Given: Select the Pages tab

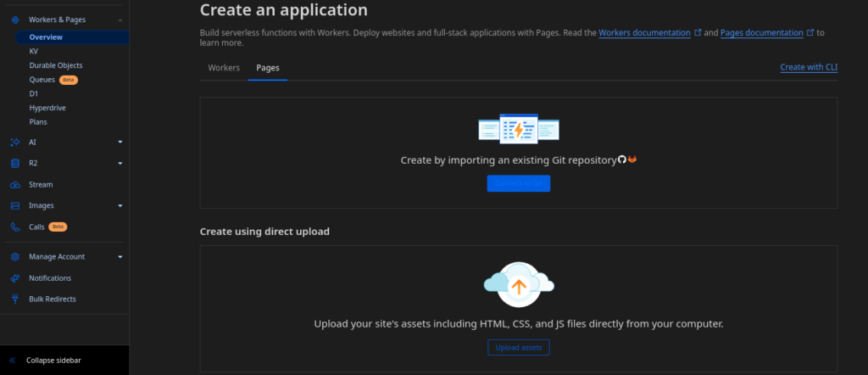Looking at the screenshot, I should 267,68.
